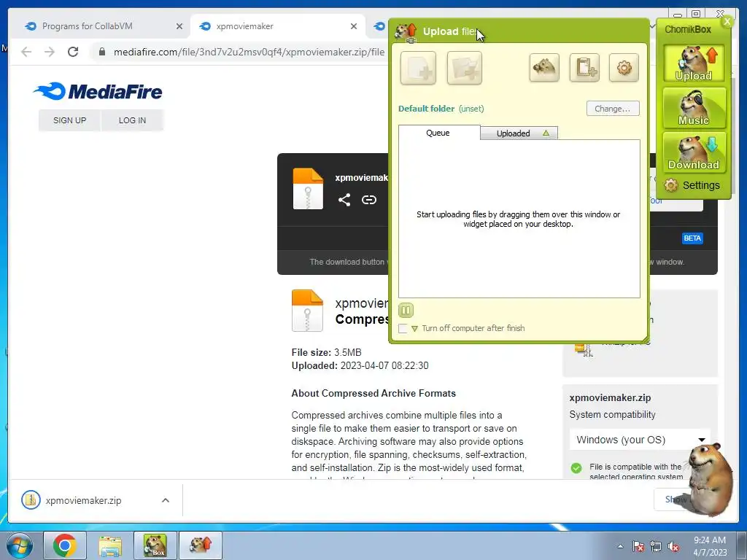Click the add folder button in Upload window
747x560 pixels.
click(465, 68)
